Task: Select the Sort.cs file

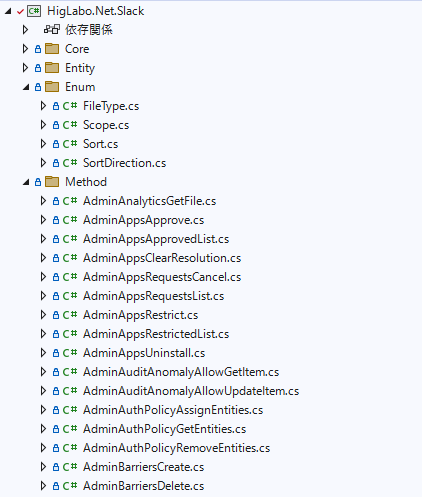Action: coord(100,144)
